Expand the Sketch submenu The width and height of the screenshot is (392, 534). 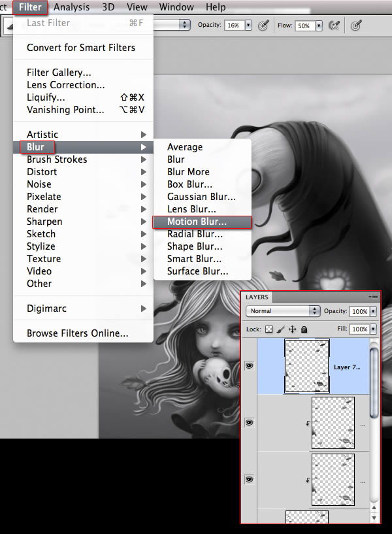pos(83,234)
